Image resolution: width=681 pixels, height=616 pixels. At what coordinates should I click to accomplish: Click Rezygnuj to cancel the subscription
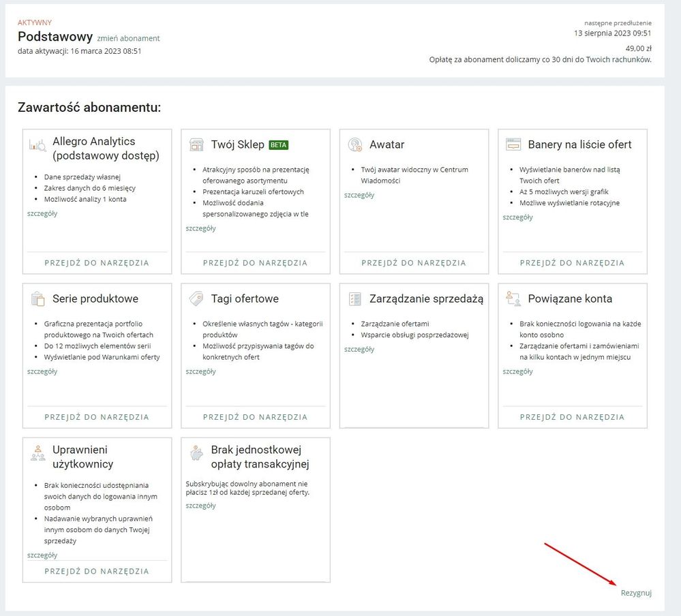(x=635, y=593)
